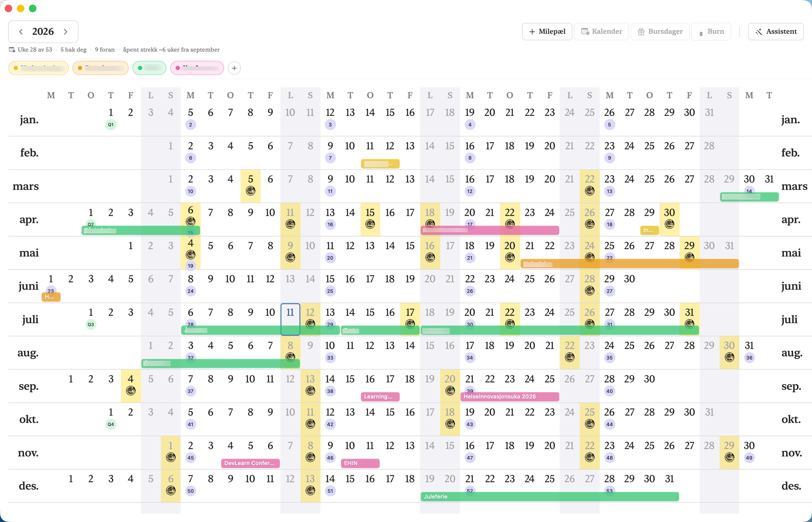Open the orange event bar in mai
The height and width of the screenshot is (522, 812).
pos(630,264)
